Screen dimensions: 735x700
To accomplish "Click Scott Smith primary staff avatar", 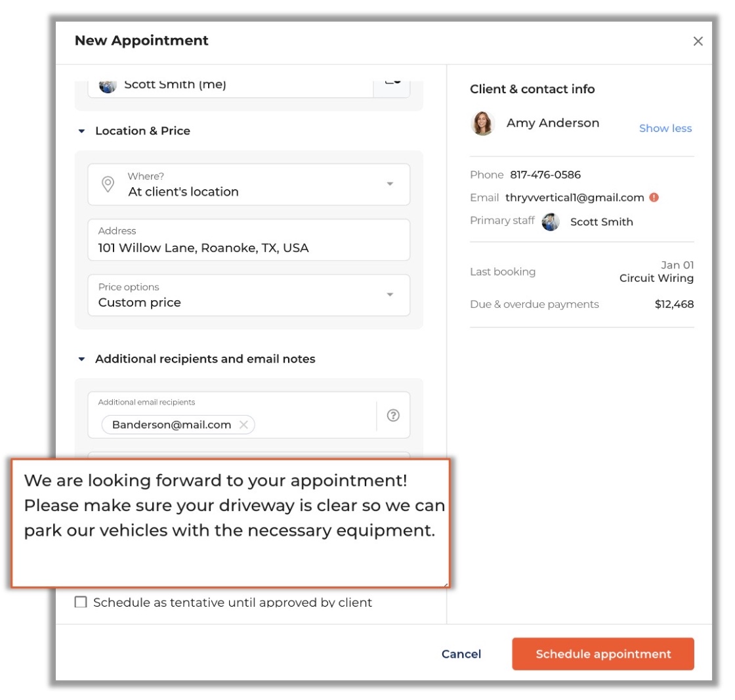I will click(551, 222).
